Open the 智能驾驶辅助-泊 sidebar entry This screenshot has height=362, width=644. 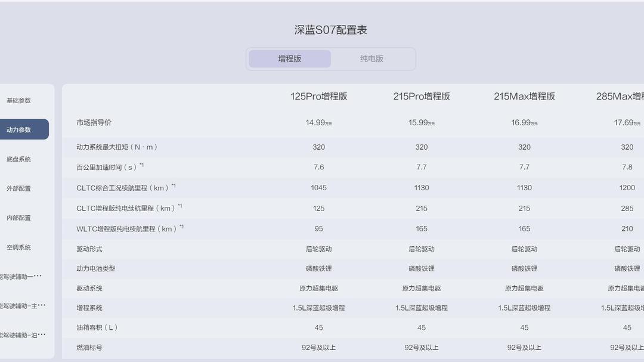coord(18,336)
